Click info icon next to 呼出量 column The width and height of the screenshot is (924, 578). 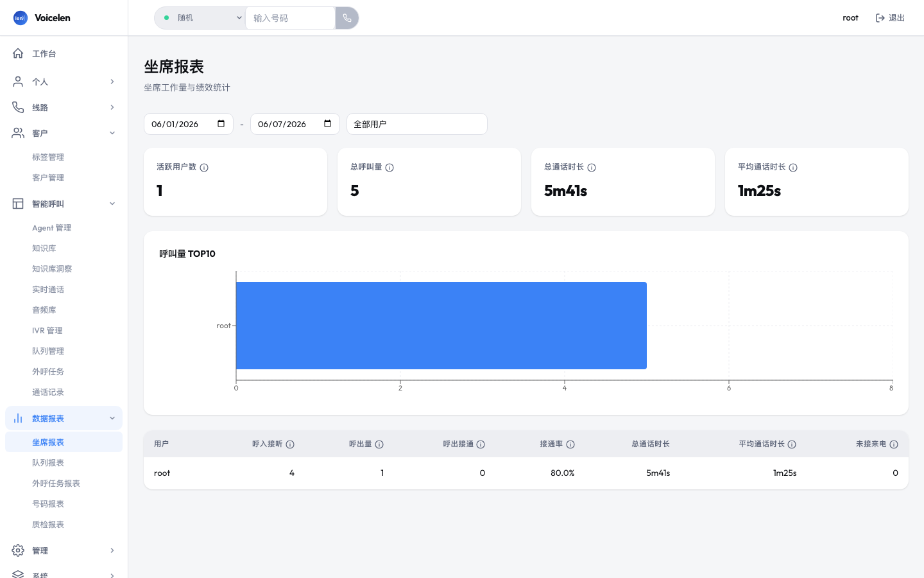[x=379, y=444]
